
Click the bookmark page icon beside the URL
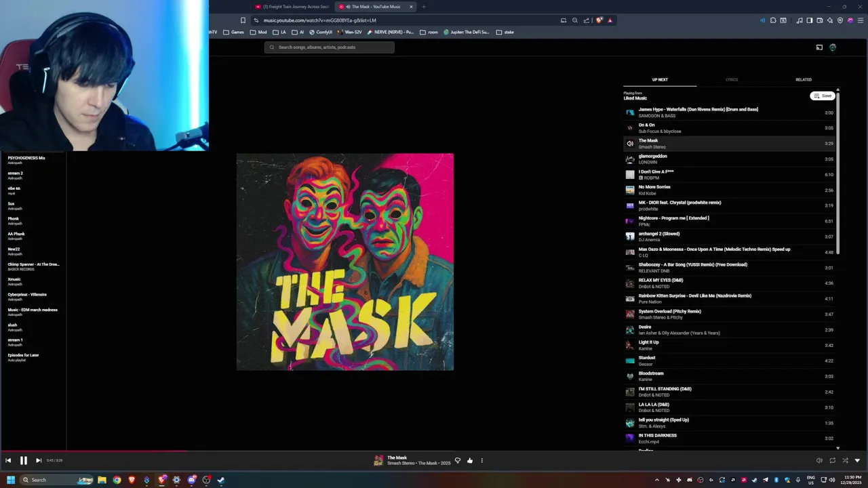point(243,20)
